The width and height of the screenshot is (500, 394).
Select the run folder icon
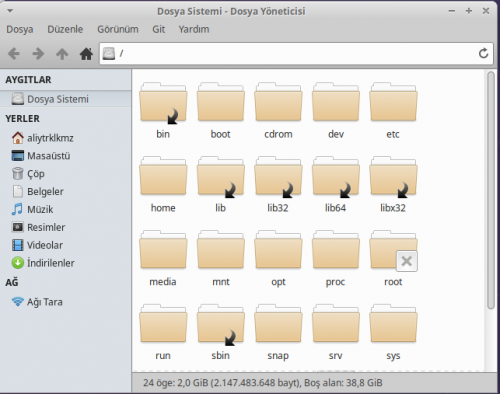[163, 323]
